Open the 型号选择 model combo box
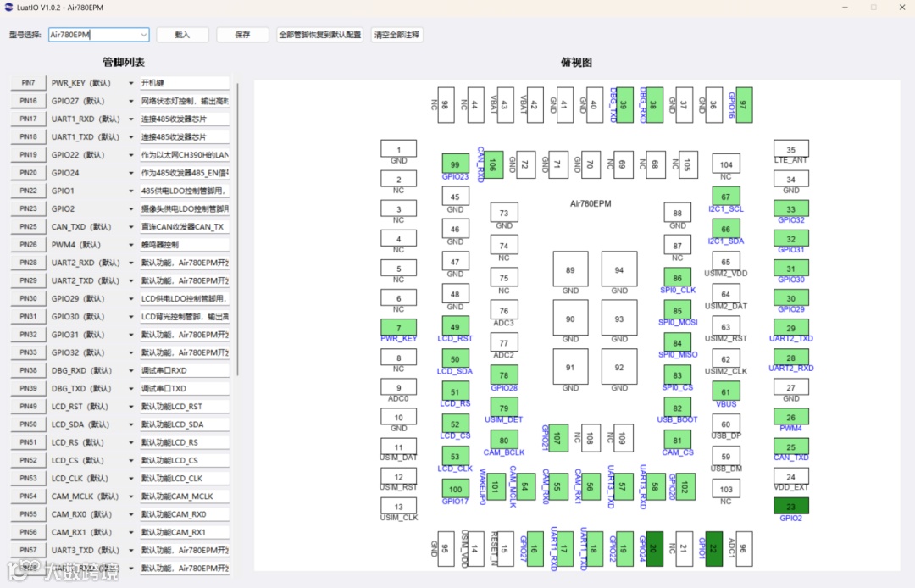 [98, 35]
